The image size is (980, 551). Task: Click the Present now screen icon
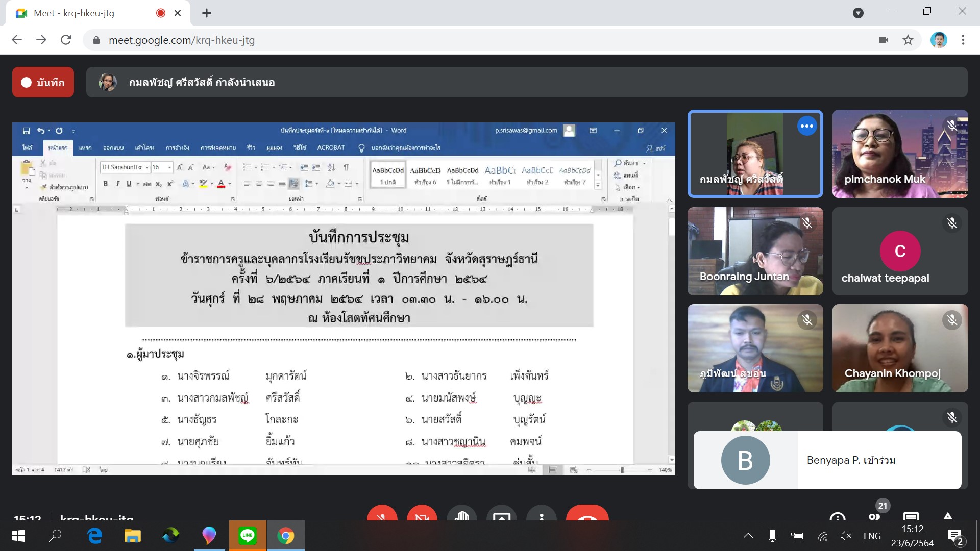click(x=501, y=514)
